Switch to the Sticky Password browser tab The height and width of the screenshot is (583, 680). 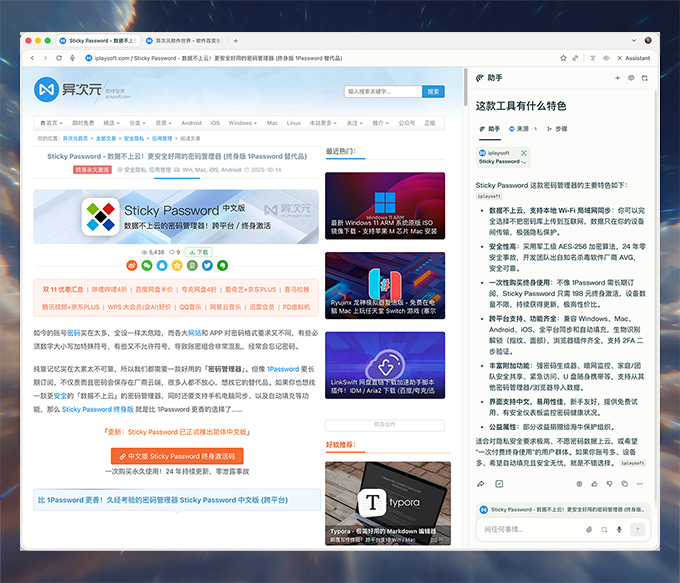tap(98, 41)
